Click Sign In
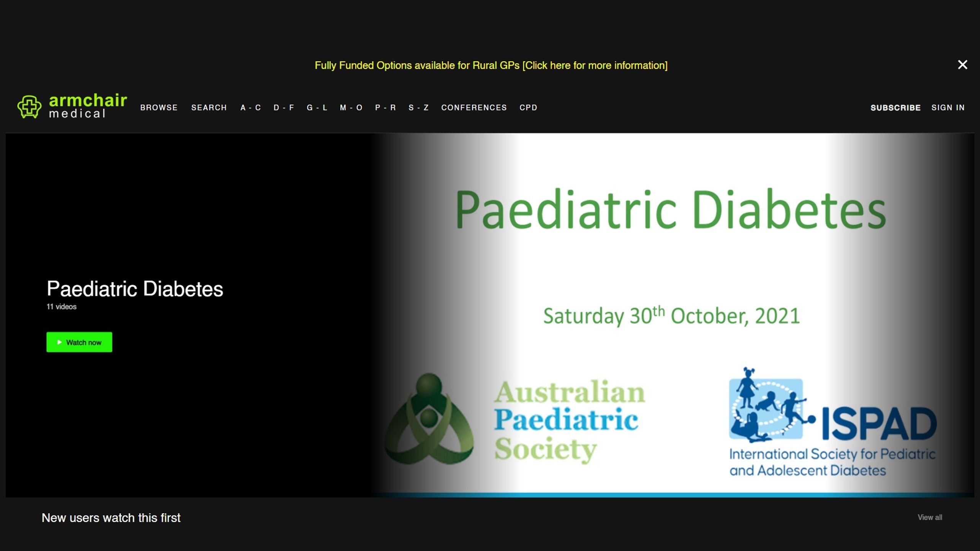The width and height of the screenshot is (980, 551). pos(948,108)
